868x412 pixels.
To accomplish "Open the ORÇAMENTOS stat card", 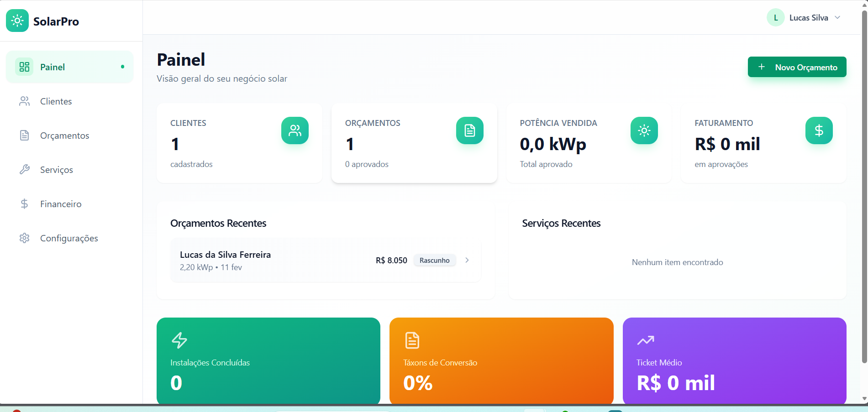I will [x=414, y=143].
